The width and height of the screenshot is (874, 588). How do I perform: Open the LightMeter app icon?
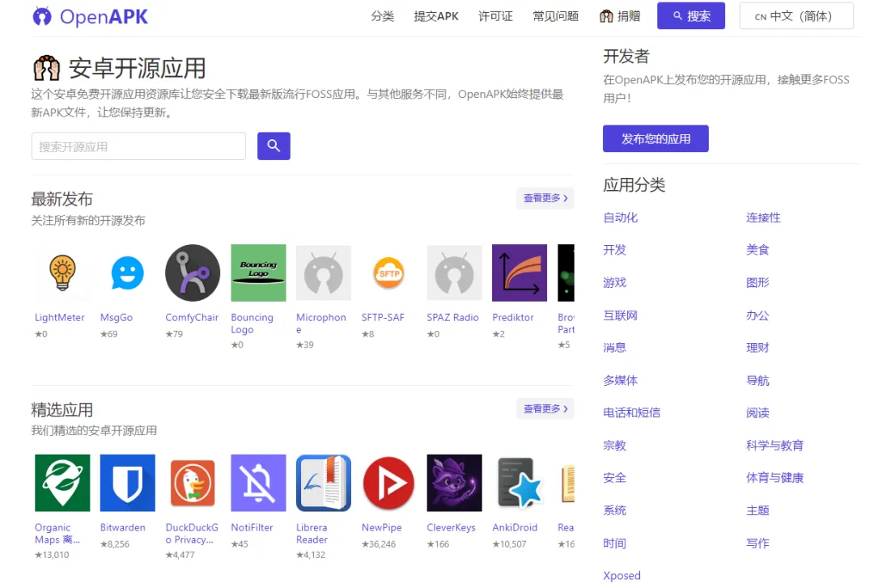pyautogui.click(x=62, y=273)
